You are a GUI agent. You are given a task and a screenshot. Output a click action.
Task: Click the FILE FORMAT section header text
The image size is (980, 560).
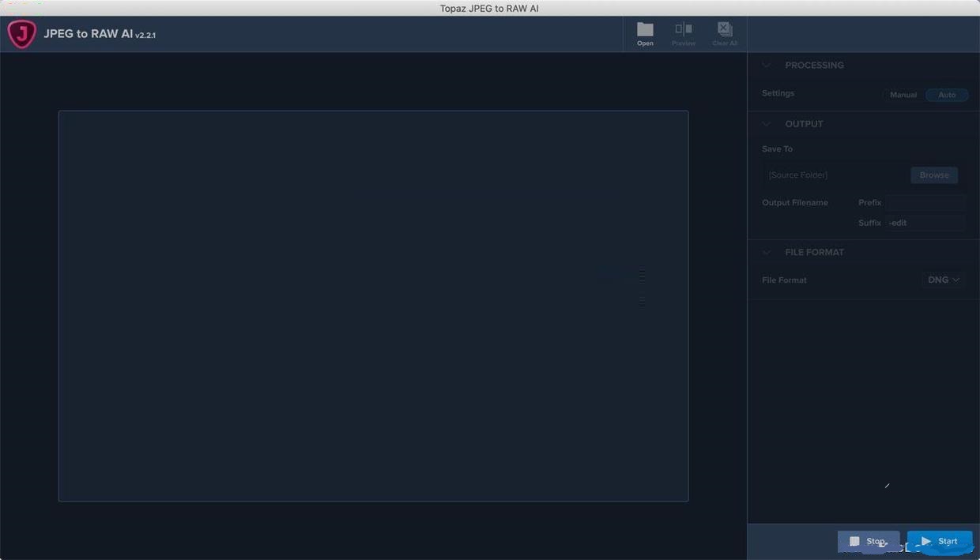pyautogui.click(x=814, y=252)
